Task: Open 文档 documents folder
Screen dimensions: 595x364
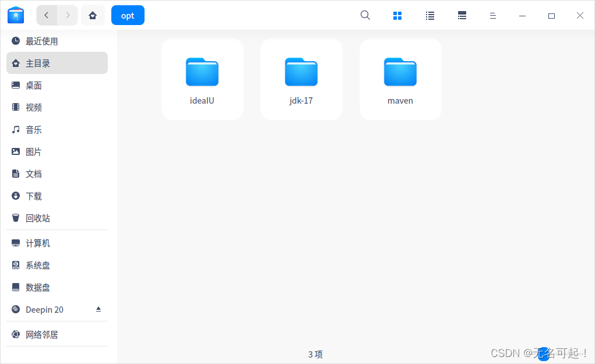Action: coord(57,174)
